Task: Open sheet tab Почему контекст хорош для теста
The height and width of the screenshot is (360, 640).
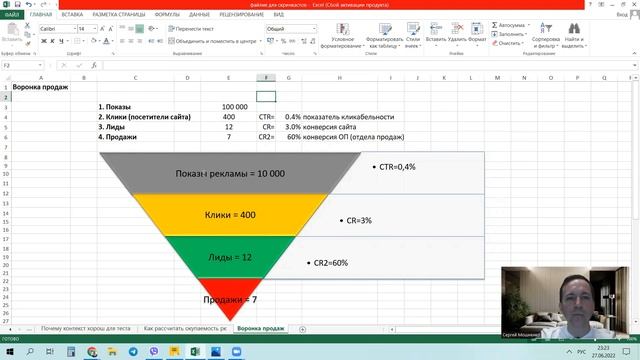Action: (x=86, y=328)
